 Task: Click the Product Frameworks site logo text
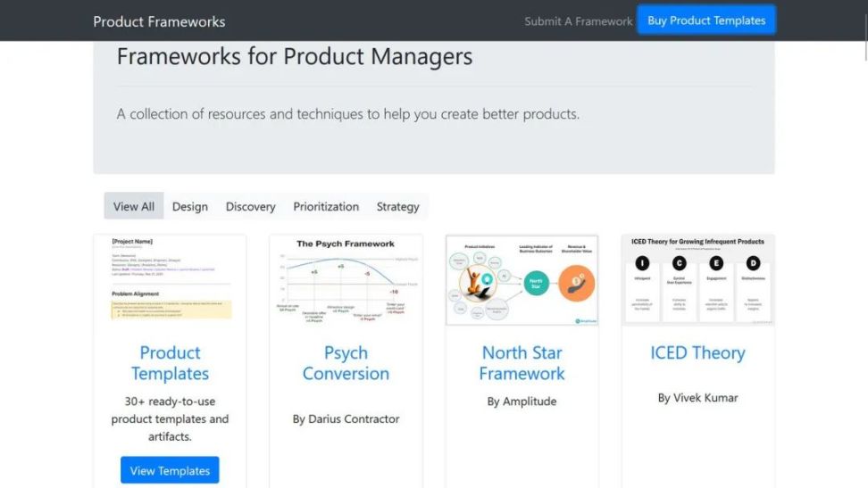tap(159, 21)
